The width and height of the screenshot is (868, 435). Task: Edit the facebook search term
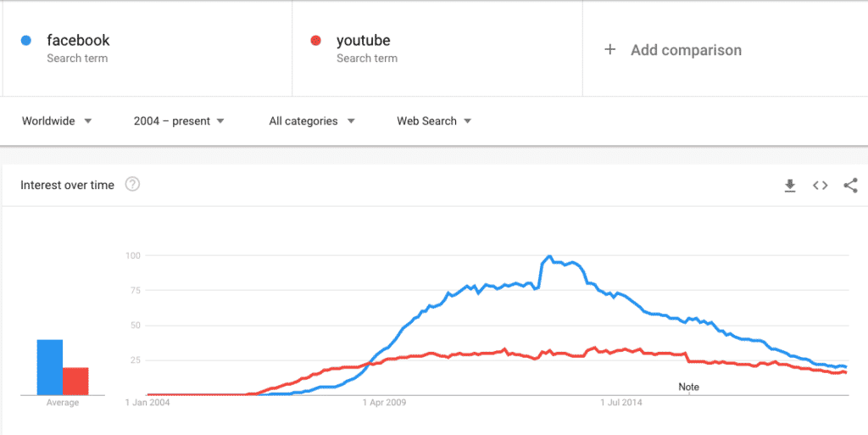click(x=78, y=40)
